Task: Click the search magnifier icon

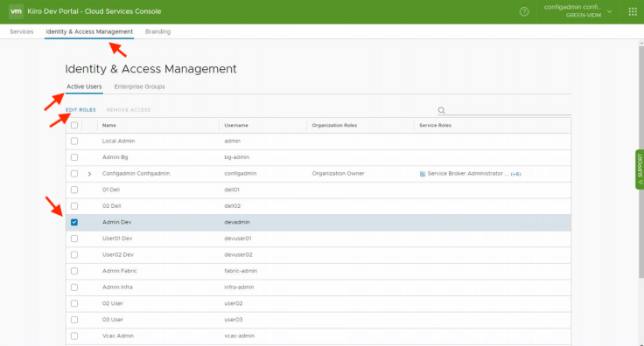Action: tap(442, 110)
